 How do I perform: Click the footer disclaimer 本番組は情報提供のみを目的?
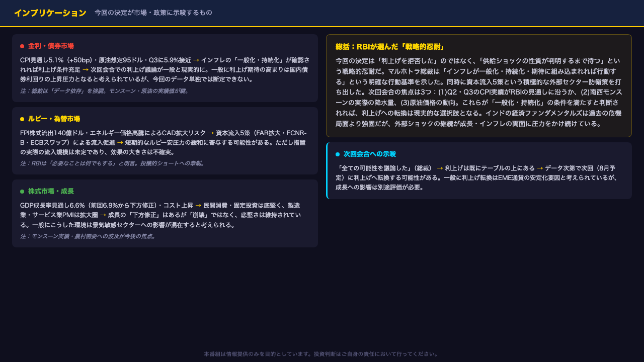point(321,354)
